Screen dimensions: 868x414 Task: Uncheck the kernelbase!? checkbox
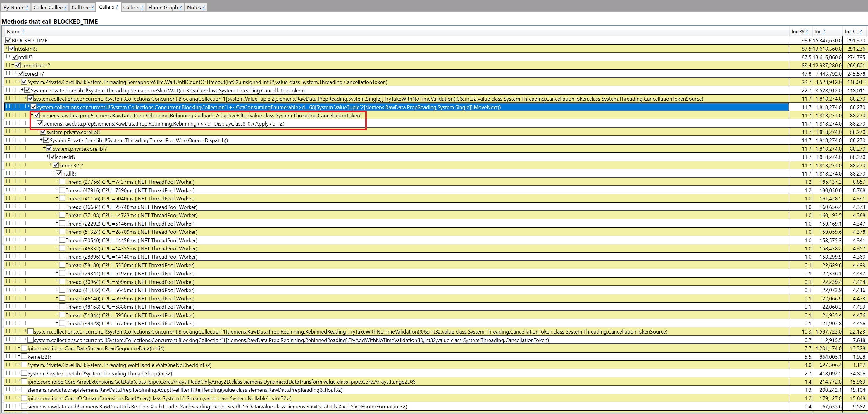click(x=18, y=65)
